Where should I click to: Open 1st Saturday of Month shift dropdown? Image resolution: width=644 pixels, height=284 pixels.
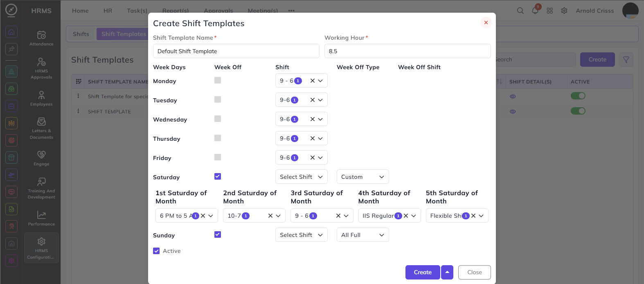tap(187, 216)
